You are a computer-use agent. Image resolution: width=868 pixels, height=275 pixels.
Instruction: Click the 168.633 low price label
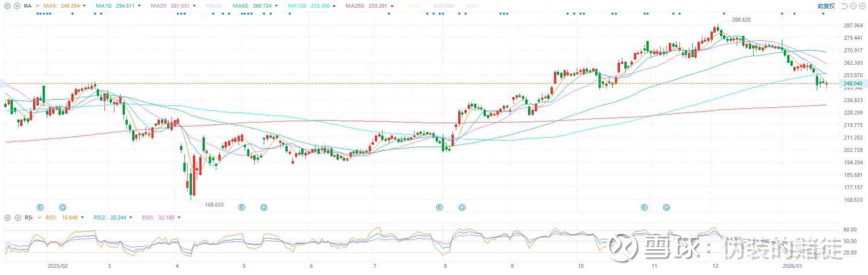214,205
